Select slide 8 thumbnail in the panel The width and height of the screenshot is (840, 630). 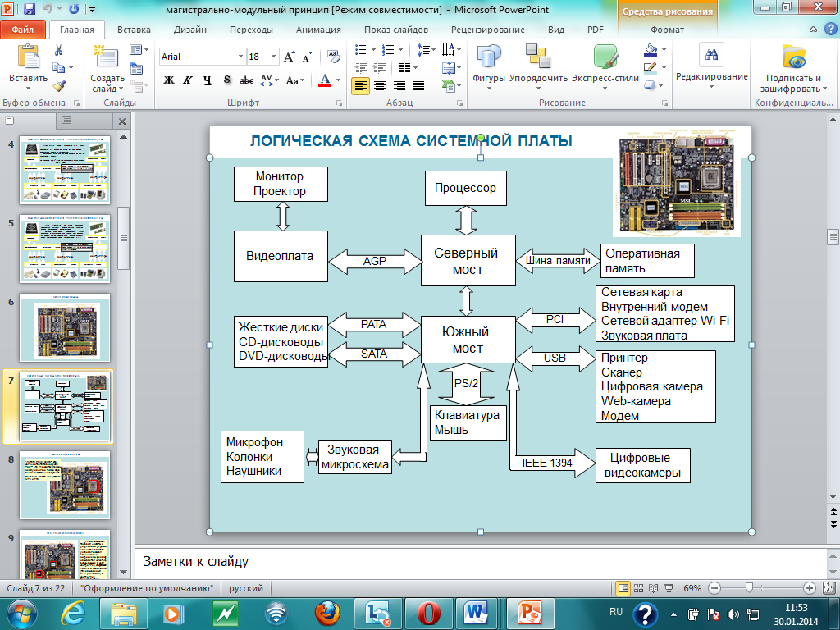click(66, 486)
